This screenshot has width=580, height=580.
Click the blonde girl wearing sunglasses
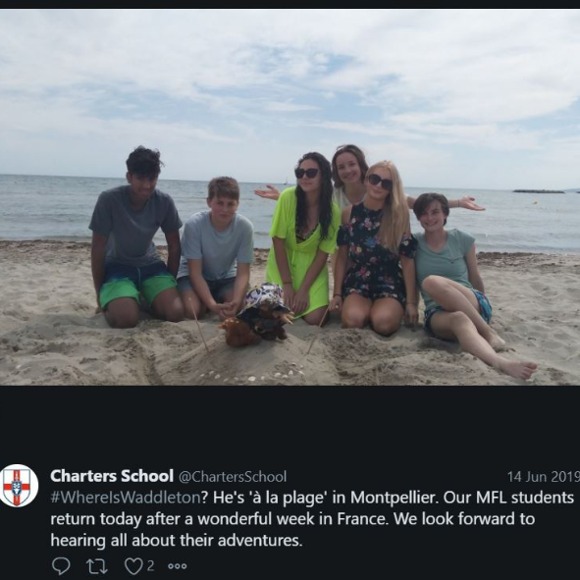(375, 248)
